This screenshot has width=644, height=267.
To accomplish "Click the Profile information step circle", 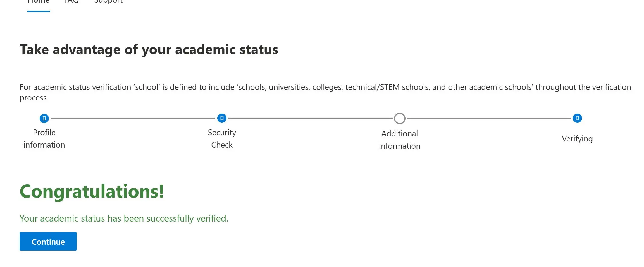I will 44,118.
